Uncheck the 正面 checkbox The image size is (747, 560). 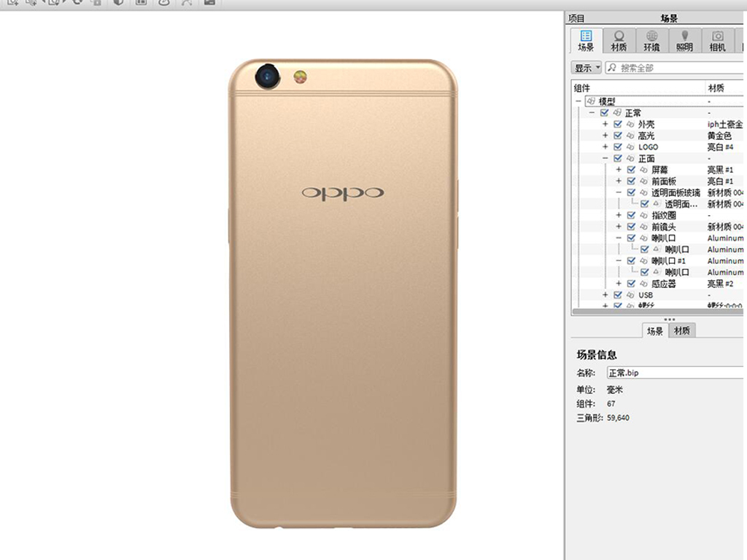tap(618, 158)
